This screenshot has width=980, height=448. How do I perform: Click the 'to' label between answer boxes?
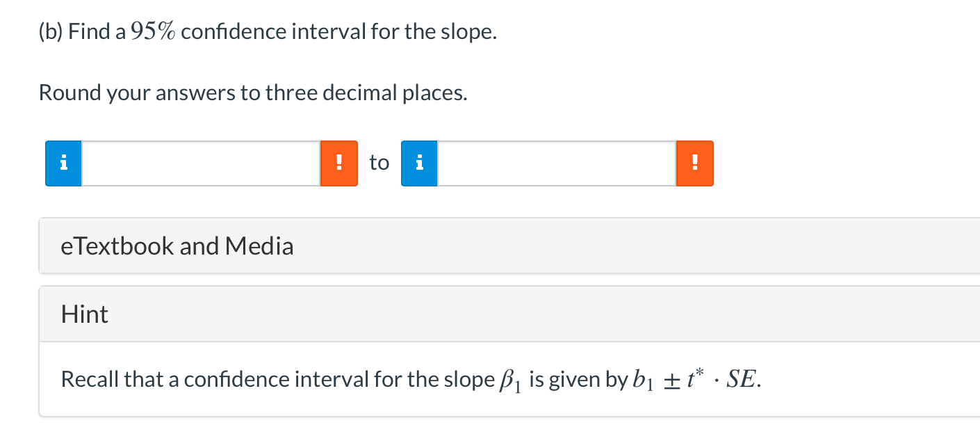pyautogui.click(x=379, y=163)
